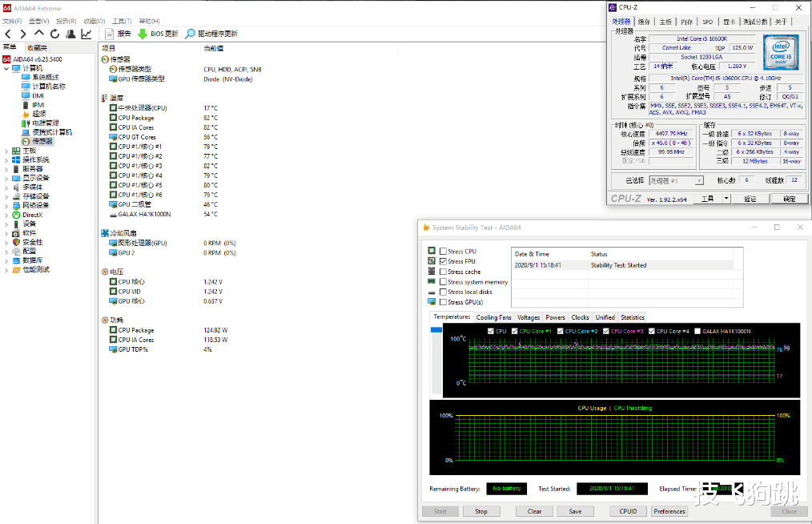Switch to the 收藏夹 favorites tab
812x524 pixels.
pos(38,48)
